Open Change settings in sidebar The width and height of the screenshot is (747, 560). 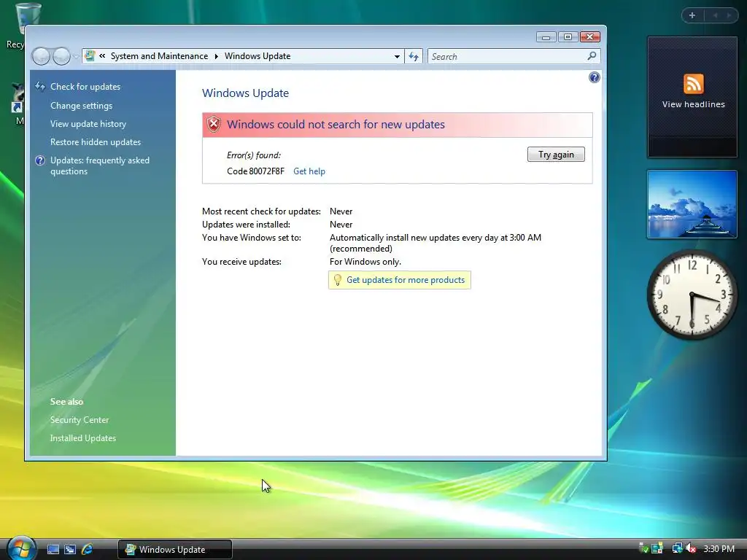click(x=82, y=106)
